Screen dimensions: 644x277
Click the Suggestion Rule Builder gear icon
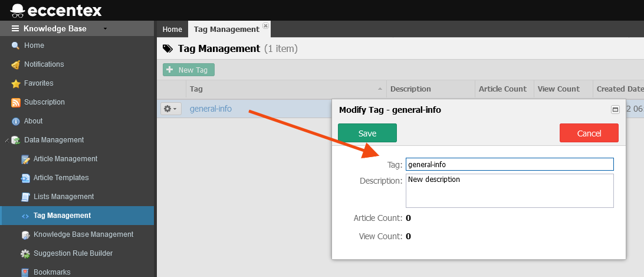coord(25,253)
